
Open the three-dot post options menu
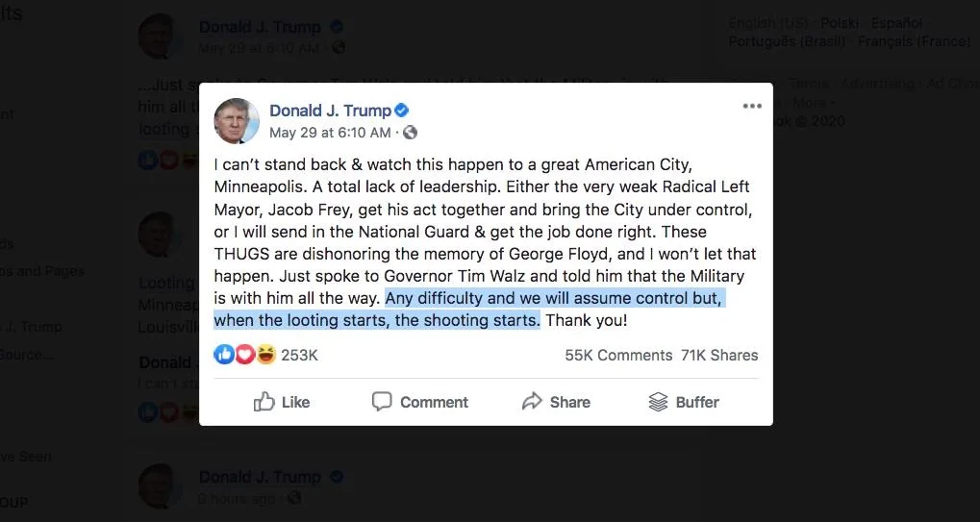(752, 106)
